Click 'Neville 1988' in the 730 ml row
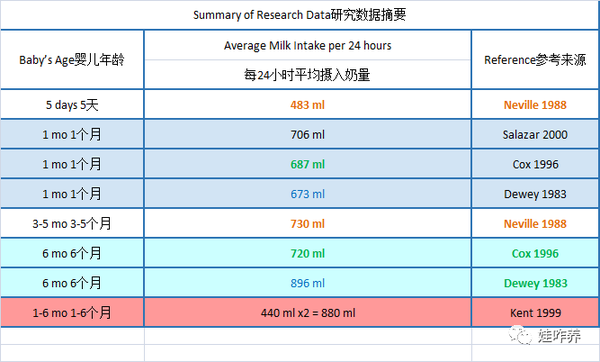This screenshot has width=600, height=362. [x=535, y=223]
